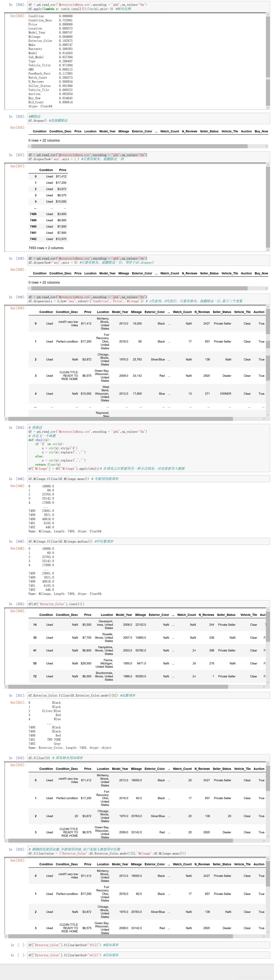Click the Model_Year column header in Out[350]
The width and height of the screenshot is (274, 980).
pos(124,615)
